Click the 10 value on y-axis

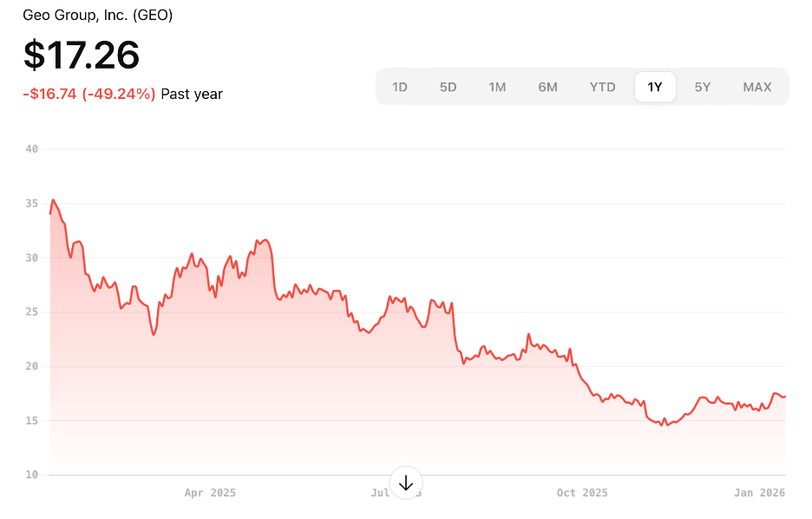click(32, 475)
